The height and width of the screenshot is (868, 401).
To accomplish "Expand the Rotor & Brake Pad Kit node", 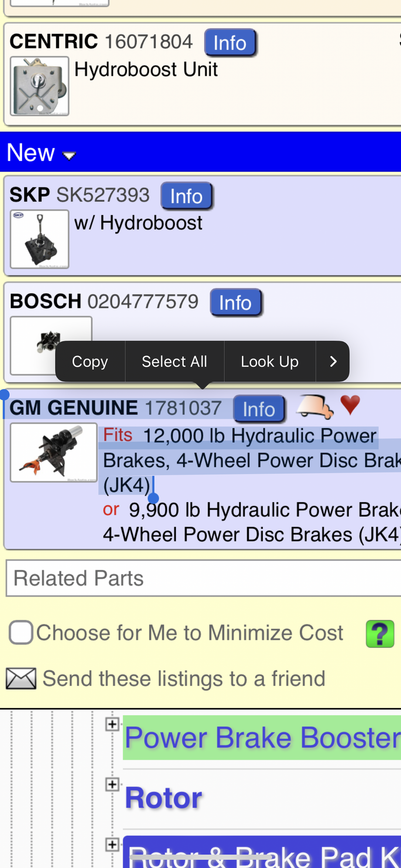I will pyautogui.click(x=112, y=844).
